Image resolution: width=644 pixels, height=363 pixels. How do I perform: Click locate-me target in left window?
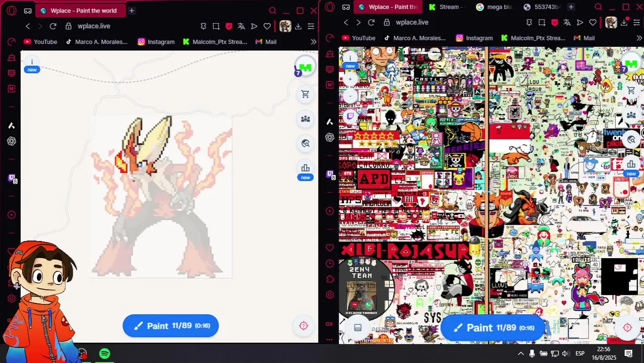pos(303,326)
